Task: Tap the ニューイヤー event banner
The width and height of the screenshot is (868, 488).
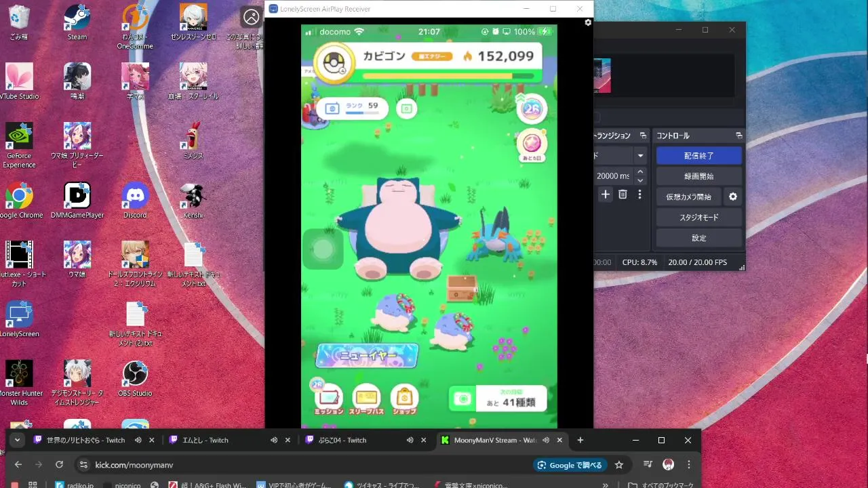Action: click(367, 355)
